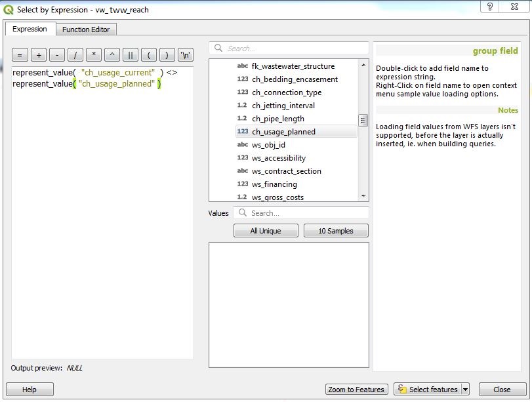This screenshot has height=402, width=532.
Task: Click the Notes heading in help panel
Action: [x=508, y=110]
